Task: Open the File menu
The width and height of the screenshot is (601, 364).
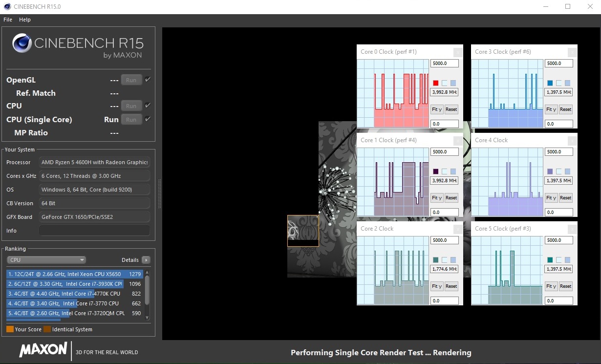Action: tap(8, 20)
